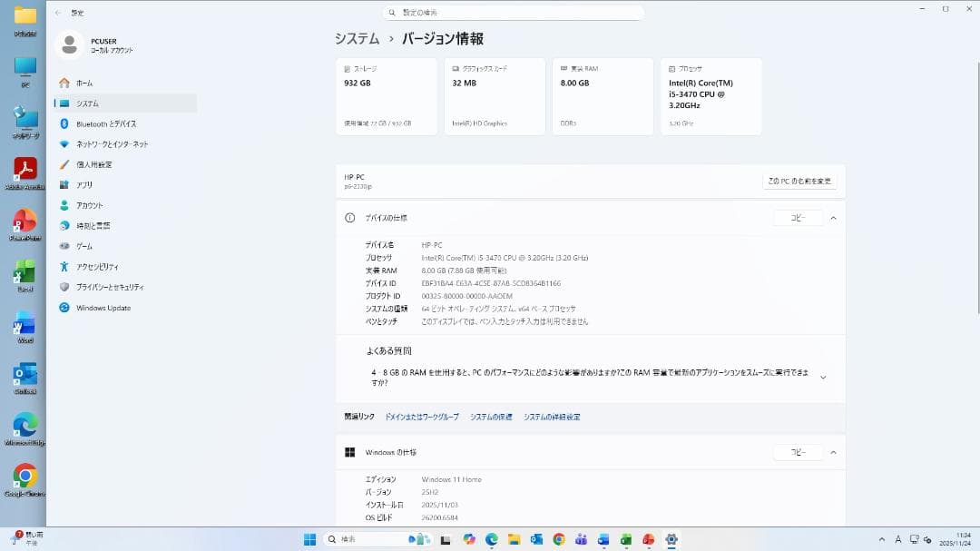Navigate back using the システム breadcrumb
The width and height of the screenshot is (980, 551).
355,39
